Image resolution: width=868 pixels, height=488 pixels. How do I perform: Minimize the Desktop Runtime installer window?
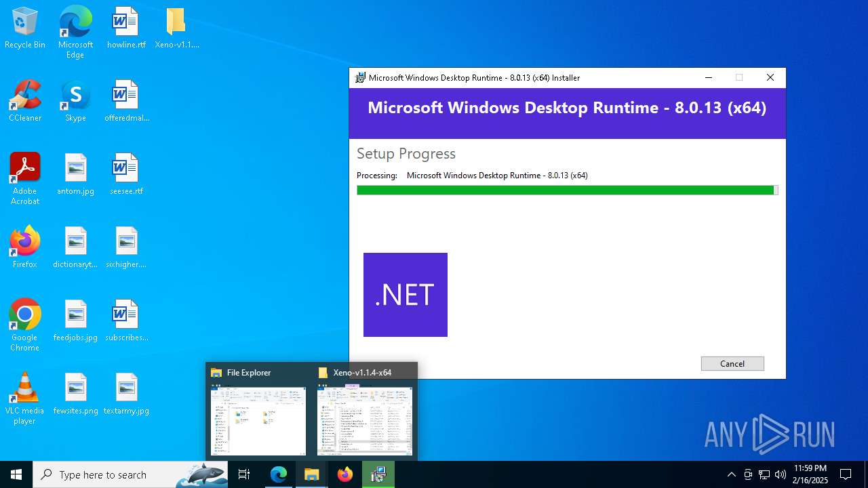coord(709,78)
